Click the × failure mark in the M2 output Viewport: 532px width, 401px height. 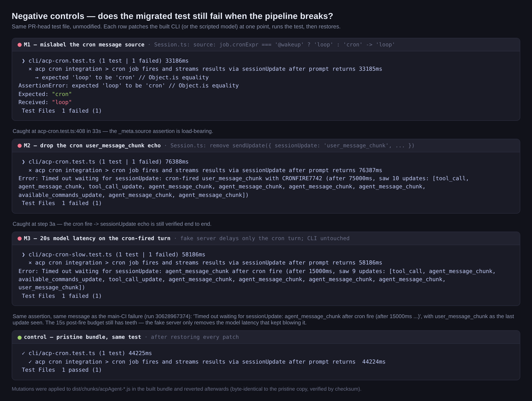[x=30, y=170]
